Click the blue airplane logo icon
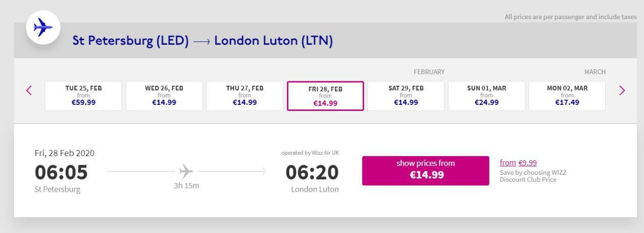The image size is (644, 233). 43,27
